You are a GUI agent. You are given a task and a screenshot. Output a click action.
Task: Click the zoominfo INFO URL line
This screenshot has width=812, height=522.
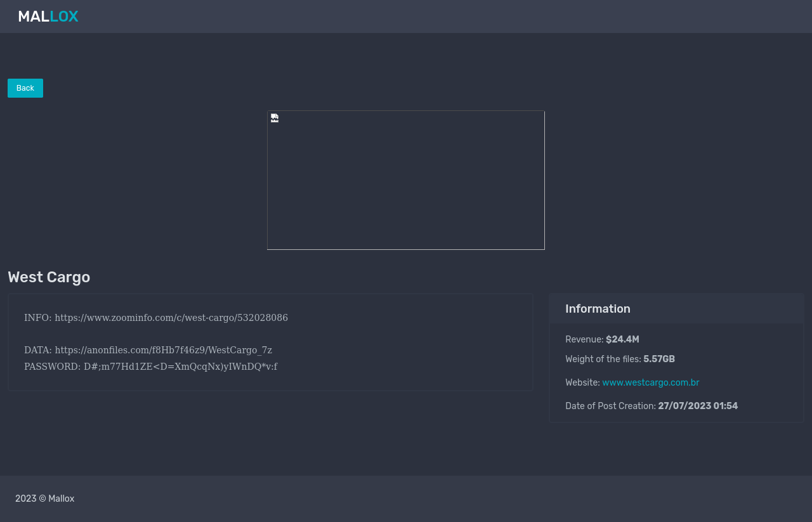pos(156,318)
